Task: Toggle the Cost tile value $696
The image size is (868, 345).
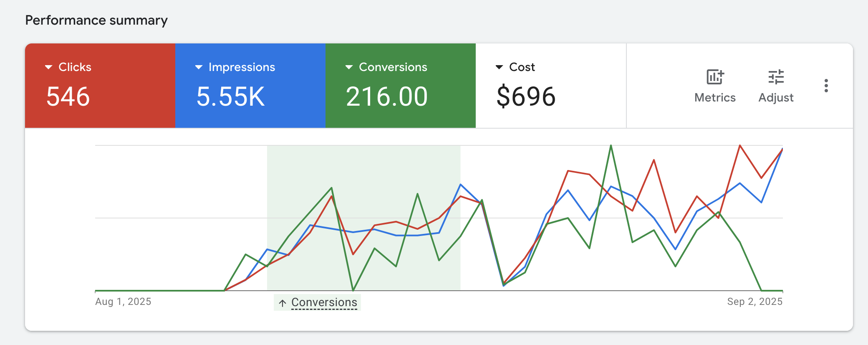Action: [x=526, y=96]
